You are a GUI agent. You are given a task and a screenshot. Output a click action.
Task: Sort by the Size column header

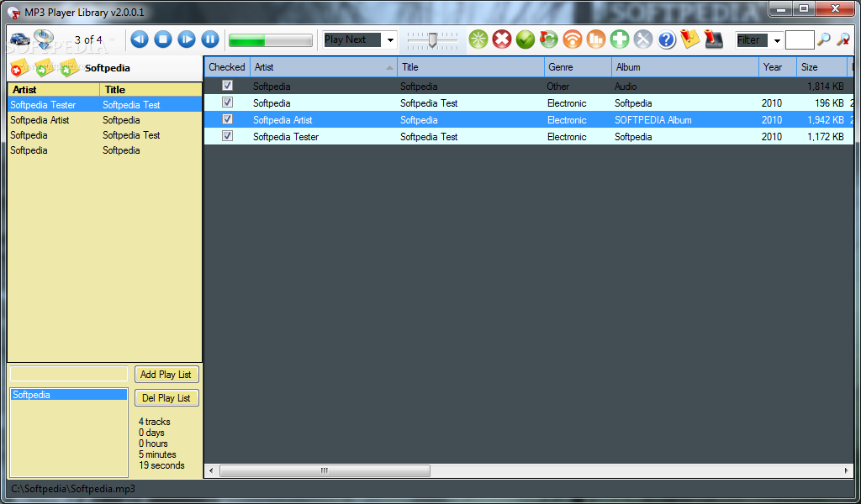click(821, 67)
